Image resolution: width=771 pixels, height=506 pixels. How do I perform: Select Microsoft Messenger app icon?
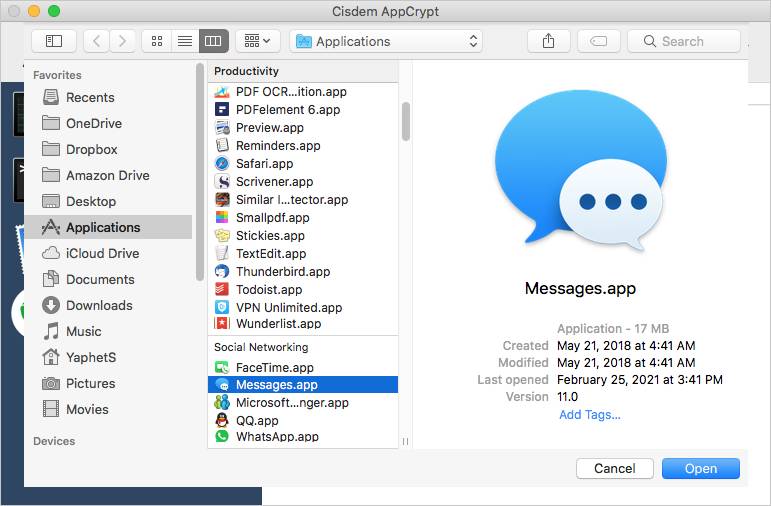222,402
